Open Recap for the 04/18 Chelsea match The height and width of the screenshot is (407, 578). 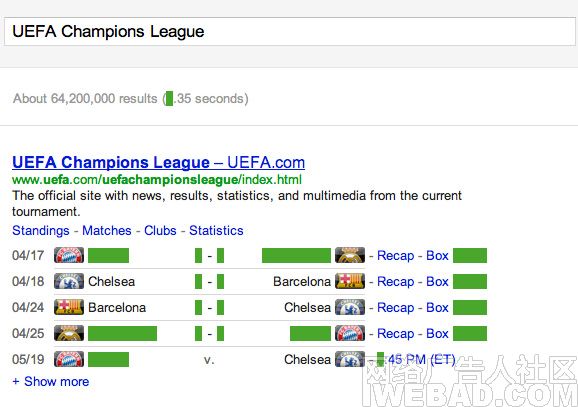pyautogui.click(x=396, y=282)
